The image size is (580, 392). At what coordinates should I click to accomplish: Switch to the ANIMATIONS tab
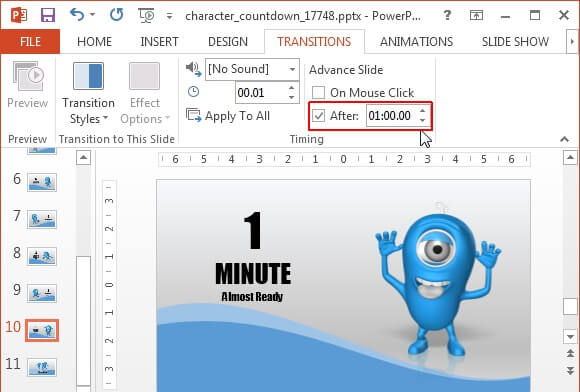[417, 42]
